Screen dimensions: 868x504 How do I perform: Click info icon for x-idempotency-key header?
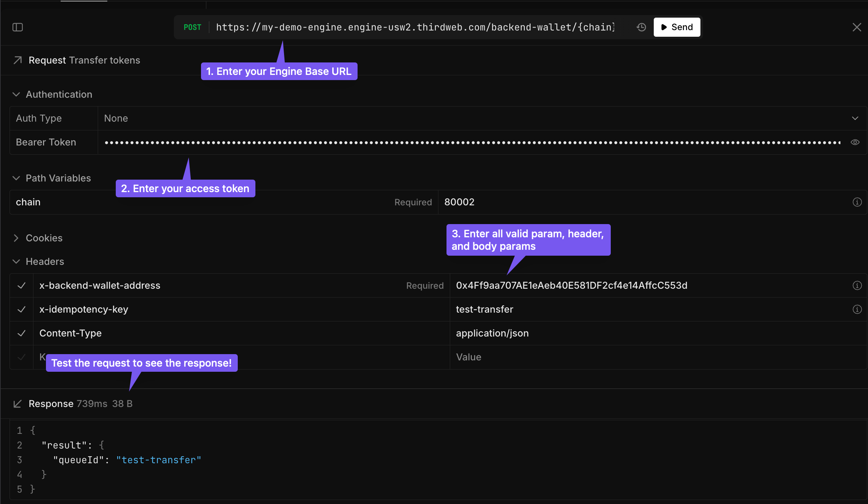(857, 309)
